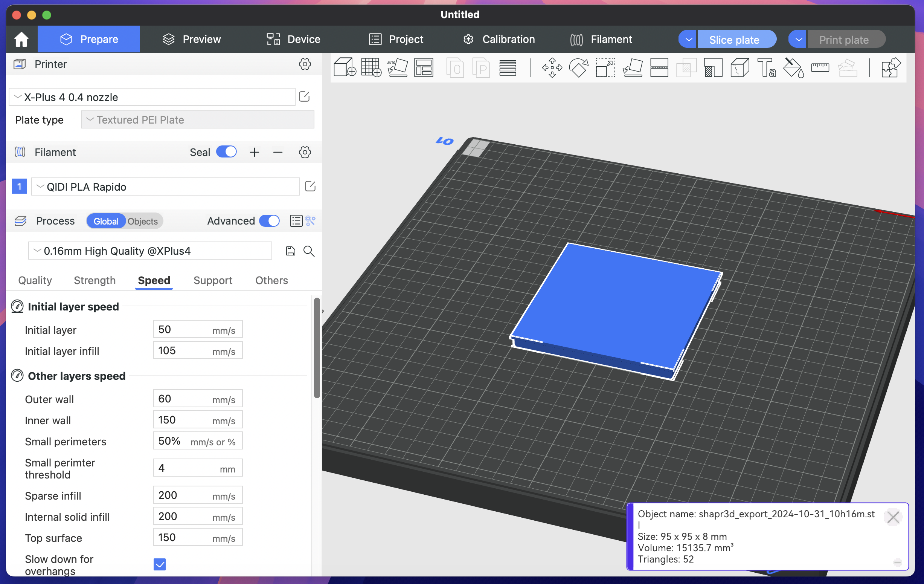924x584 pixels.
Task: Open the QIDI PLA Rapido filament dropdown
Action: 165,187
